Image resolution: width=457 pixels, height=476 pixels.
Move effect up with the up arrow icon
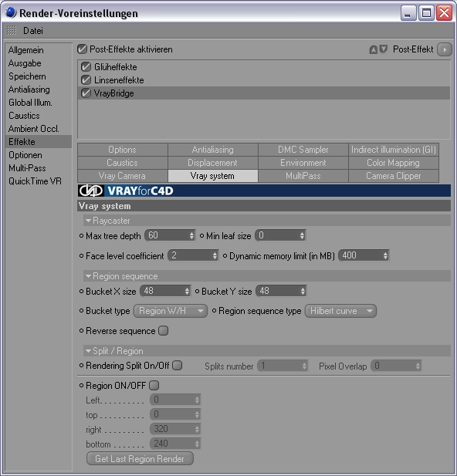click(373, 49)
